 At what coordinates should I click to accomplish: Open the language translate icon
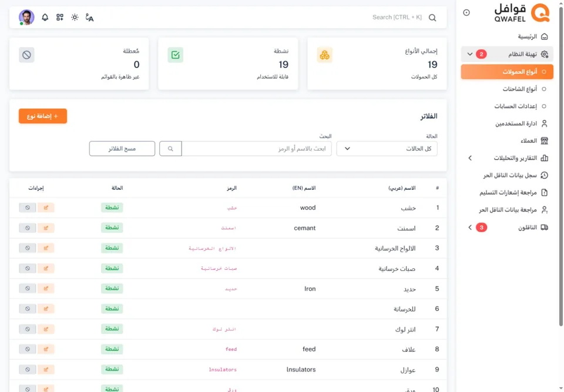89,17
